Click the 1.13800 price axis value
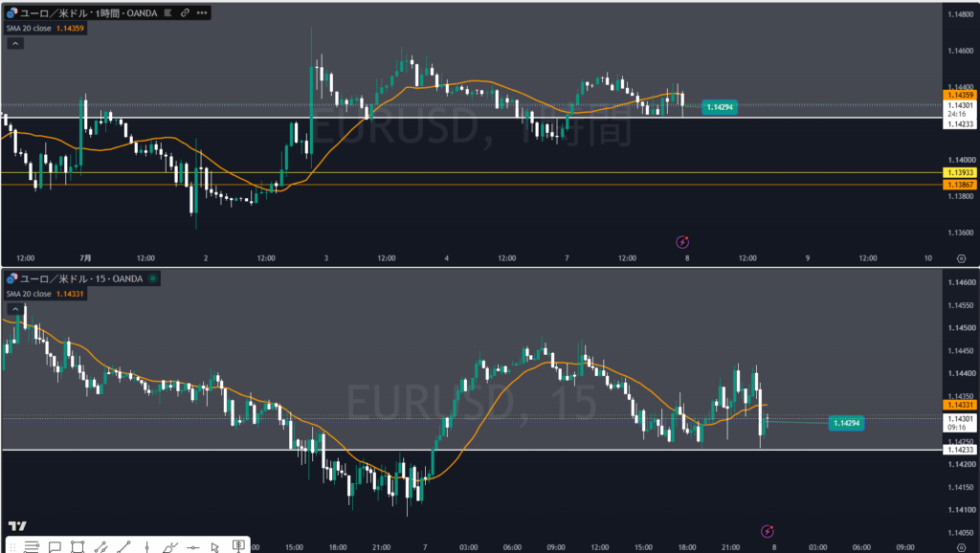 click(960, 196)
